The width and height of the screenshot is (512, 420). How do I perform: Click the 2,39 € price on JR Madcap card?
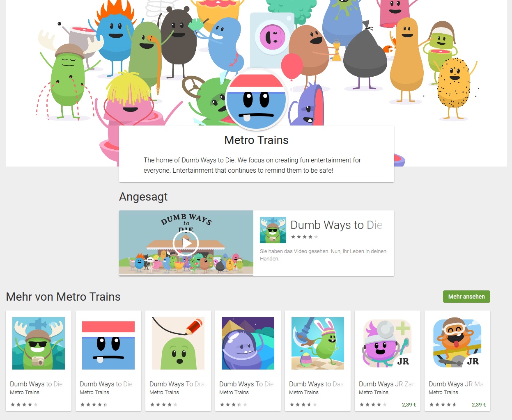coord(479,404)
